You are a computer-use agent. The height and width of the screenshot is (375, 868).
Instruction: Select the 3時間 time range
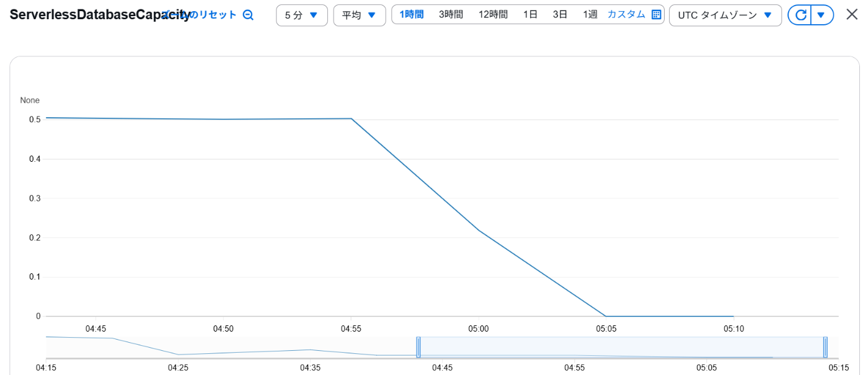pyautogui.click(x=451, y=14)
